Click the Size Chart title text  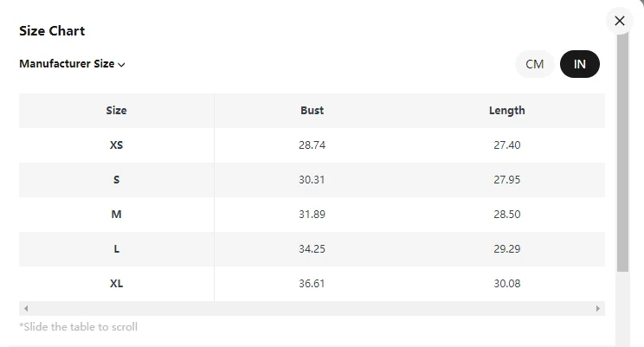pyautogui.click(x=52, y=31)
